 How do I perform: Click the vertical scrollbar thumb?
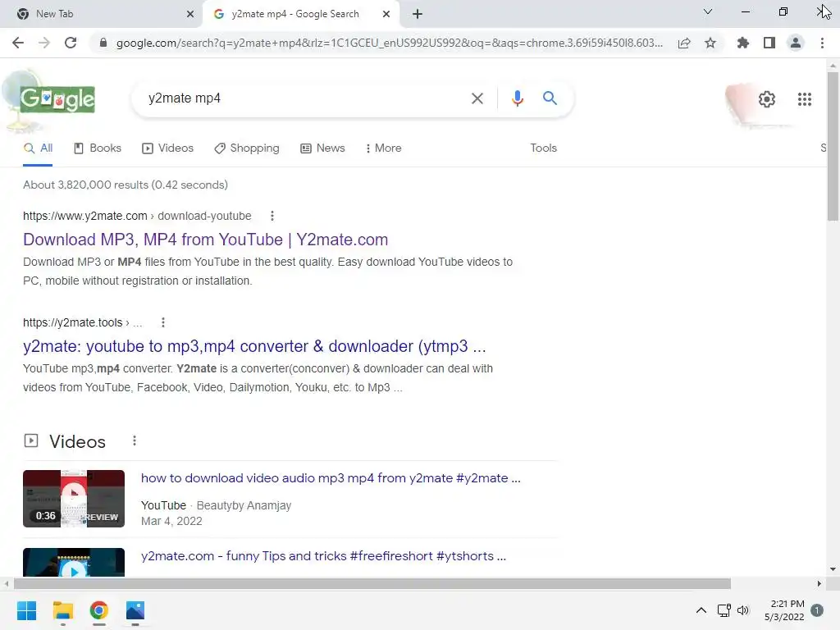(833, 146)
